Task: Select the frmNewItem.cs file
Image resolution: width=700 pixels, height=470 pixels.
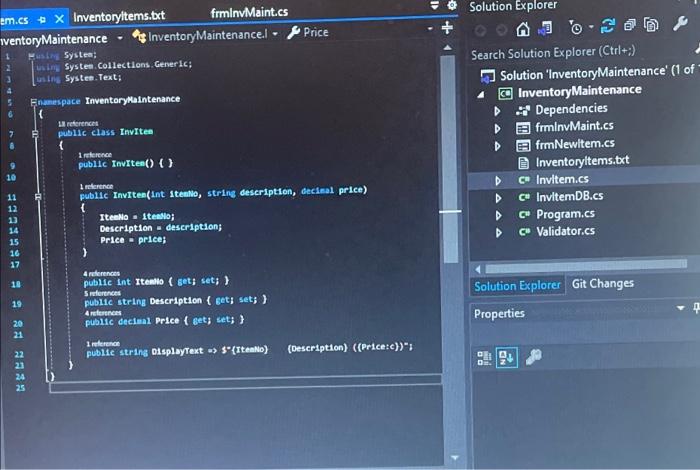Action: (x=575, y=144)
